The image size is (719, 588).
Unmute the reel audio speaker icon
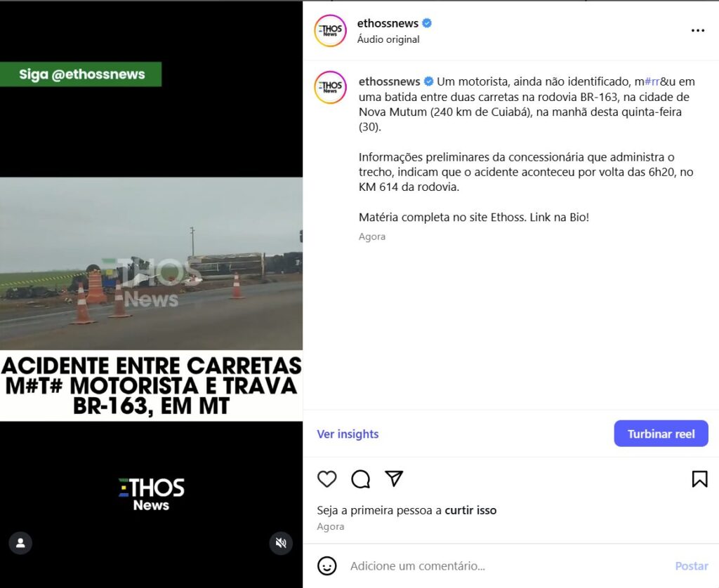(x=281, y=543)
